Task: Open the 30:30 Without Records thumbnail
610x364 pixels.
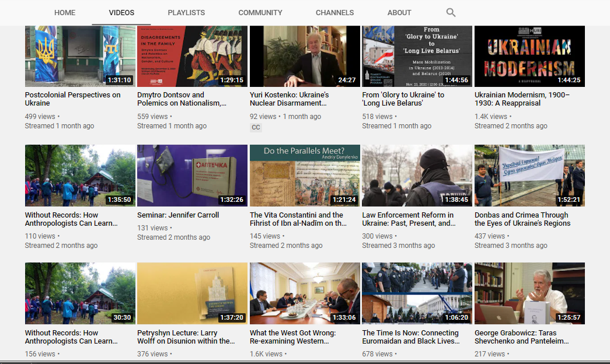Action: click(80, 293)
